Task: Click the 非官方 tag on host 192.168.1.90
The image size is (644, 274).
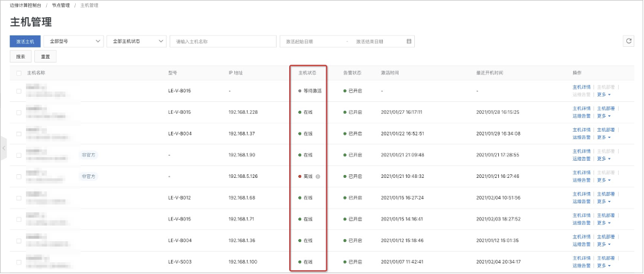Action: coord(88,155)
